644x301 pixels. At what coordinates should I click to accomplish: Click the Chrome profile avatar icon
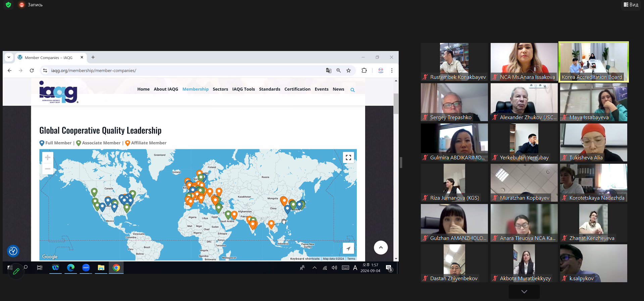pyautogui.click(x=381, y=70)
